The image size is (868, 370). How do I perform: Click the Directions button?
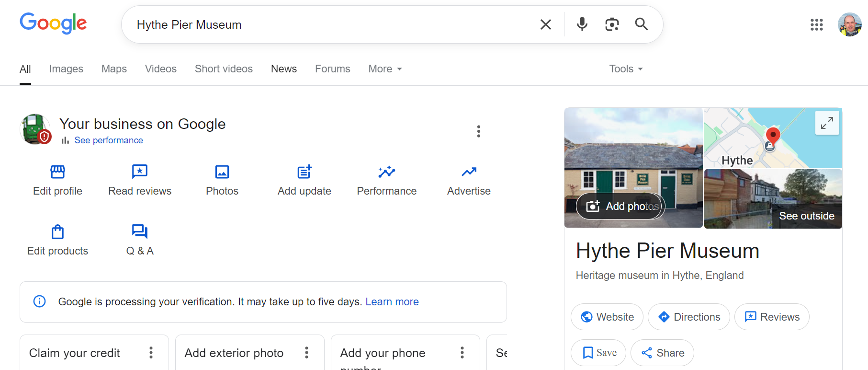pyautogui.click(x=689, y=317)
